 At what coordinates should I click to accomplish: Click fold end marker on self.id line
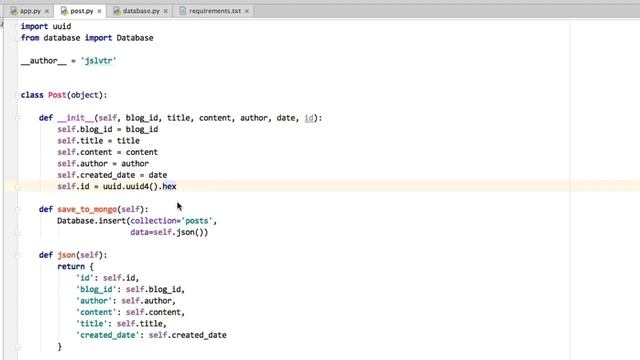pos(18,187)
